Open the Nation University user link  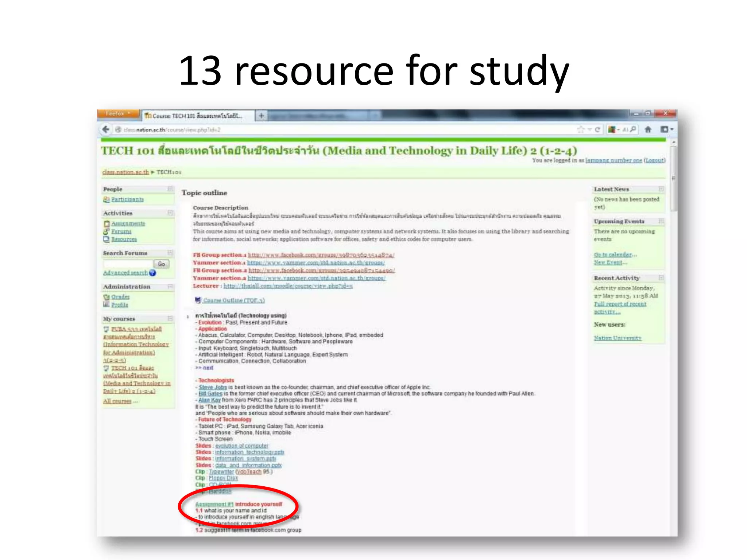[618, 338]
